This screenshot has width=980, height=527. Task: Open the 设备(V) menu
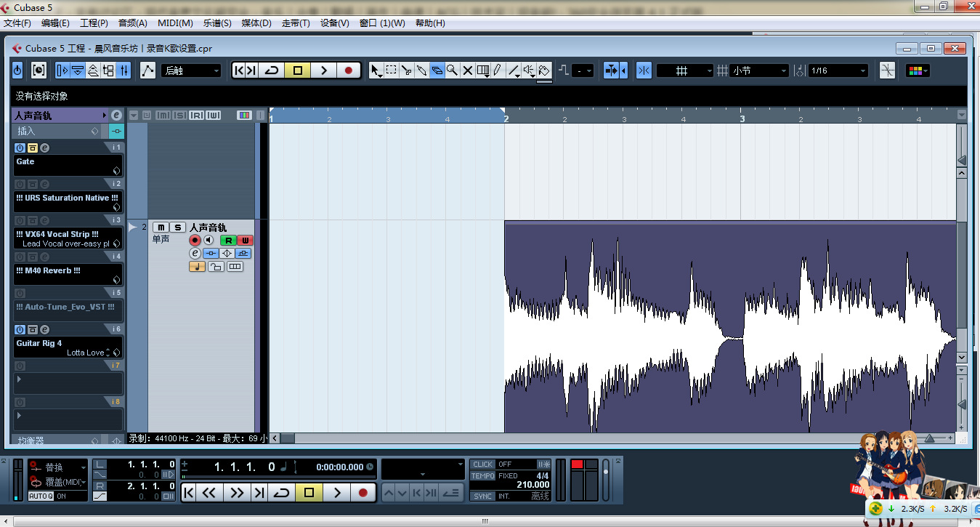[x=334, y=23]
